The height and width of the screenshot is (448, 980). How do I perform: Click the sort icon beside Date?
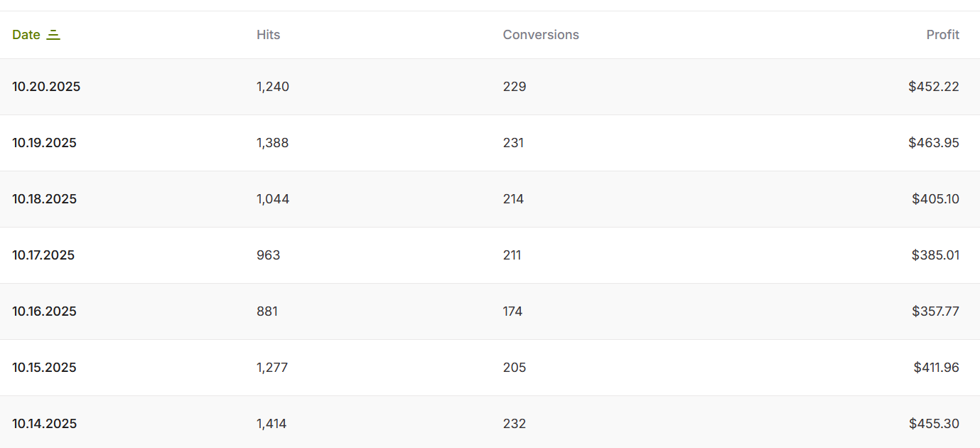pos(53,35)
